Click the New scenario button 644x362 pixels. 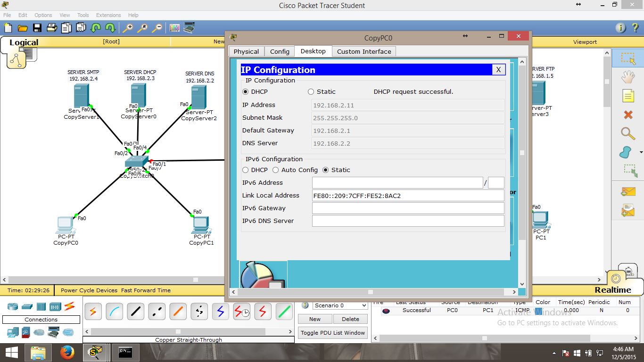pos(315,319)
